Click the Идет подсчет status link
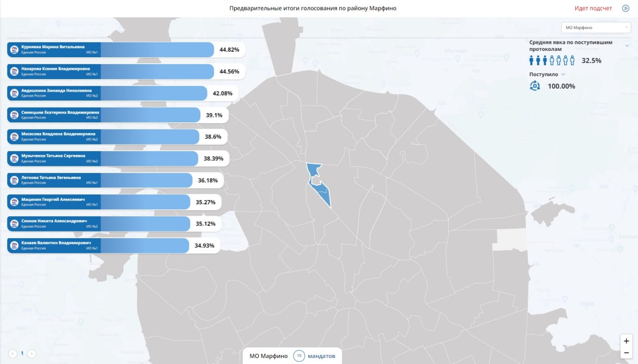638x364 pixels. point(593,8)
